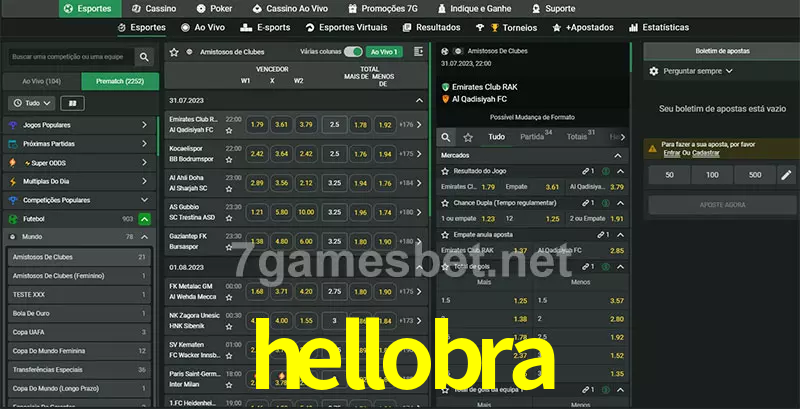Image resolution: width=800 pixels, height=409 pixels.
Task: Collapse the Futebol sport list
Action: point(144,219)
